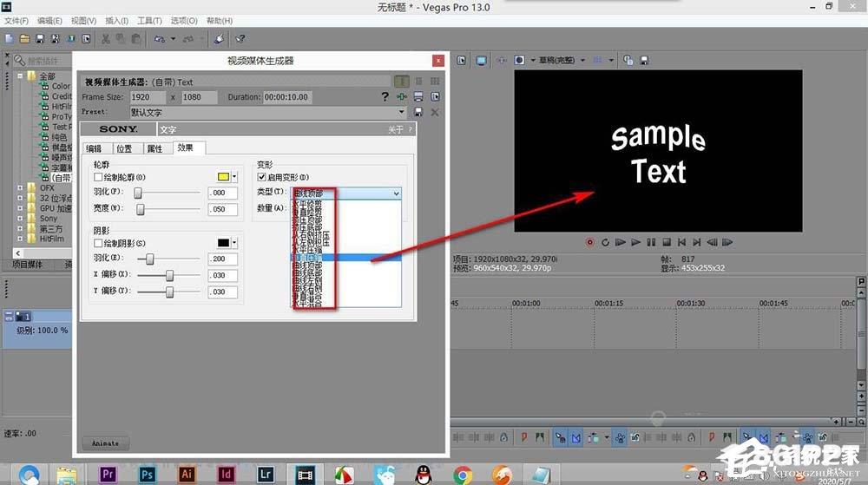
Task: Click the generator question mark help icon
Action: [385, 97]
